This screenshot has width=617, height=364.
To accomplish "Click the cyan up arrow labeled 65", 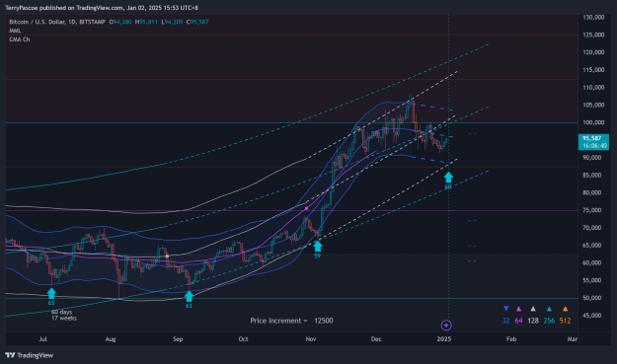I will [51, 293].
